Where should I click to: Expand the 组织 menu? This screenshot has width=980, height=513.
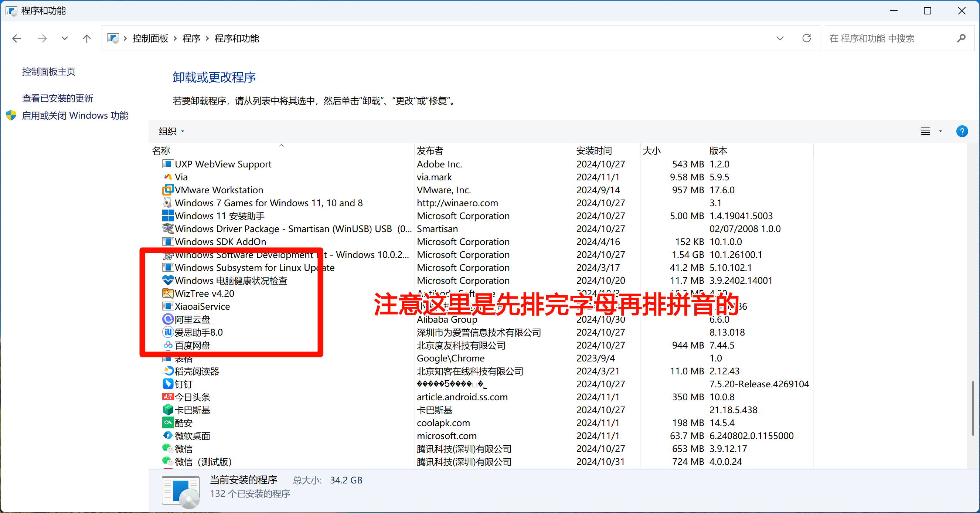pos(171,131)
